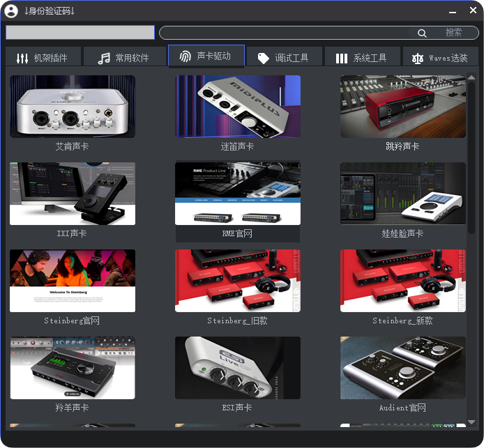The height and width of the screenshot is (448, 484).
Task: Switch to the 常用软件 tab
Action: (x=125, y=56)
